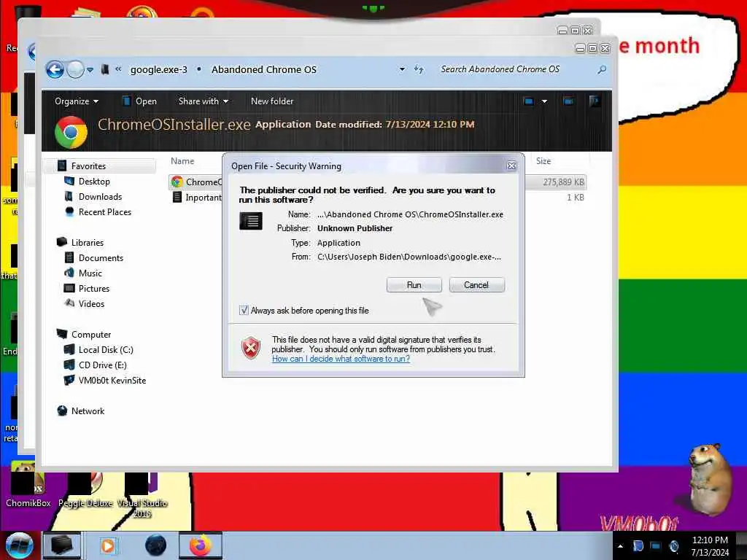Click the red shield warning icon
This screenshot has width=747, height=560.
(x=251, y=348)
